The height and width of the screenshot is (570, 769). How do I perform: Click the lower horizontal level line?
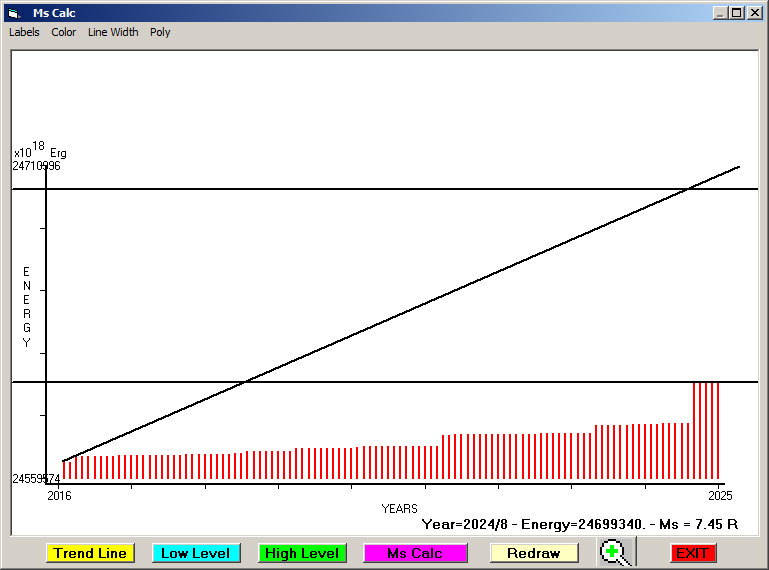point(400,382)
